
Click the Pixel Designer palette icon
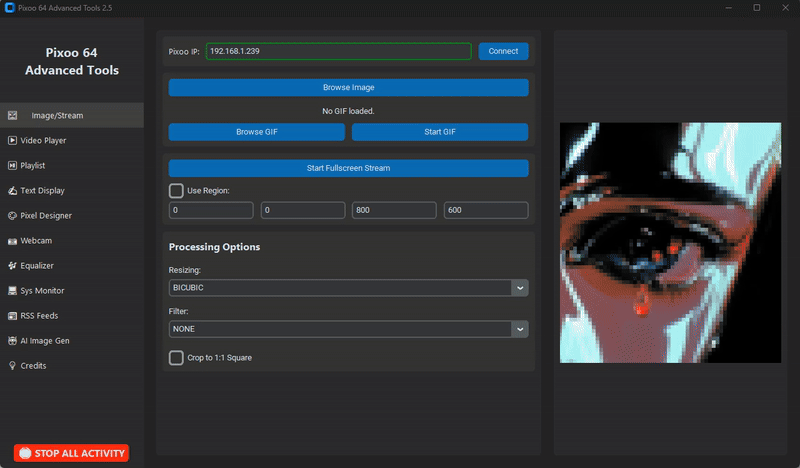pos(12,215)
